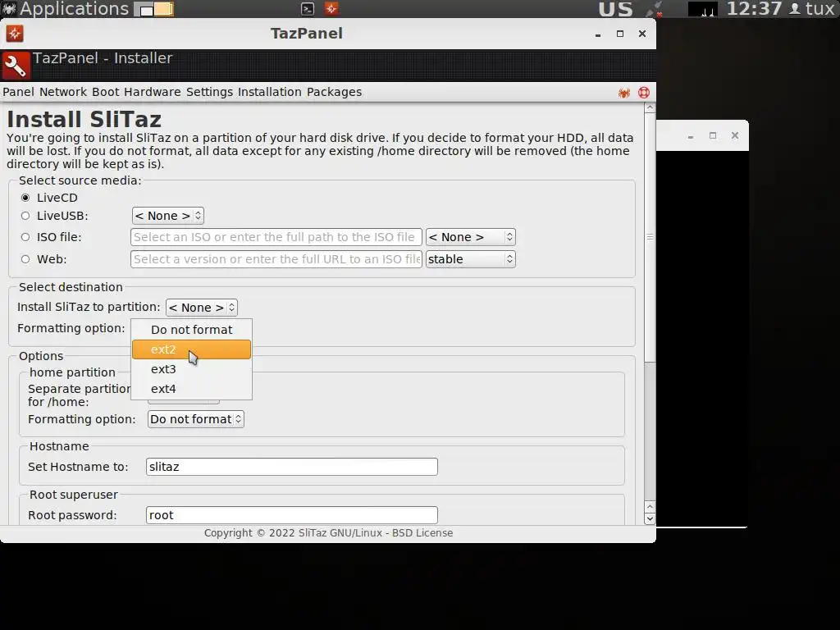Open the LiveUSB device dropdown

tap(167, 216)
